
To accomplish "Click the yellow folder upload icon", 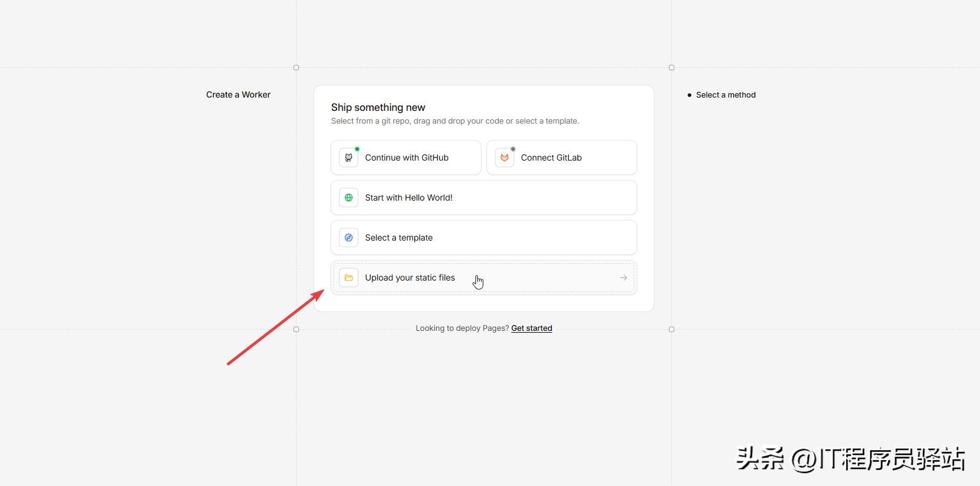I will click(349, 278).
